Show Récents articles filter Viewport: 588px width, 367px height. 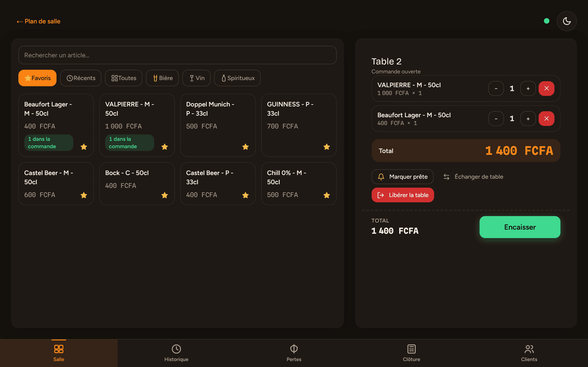[x=81, y=78]
